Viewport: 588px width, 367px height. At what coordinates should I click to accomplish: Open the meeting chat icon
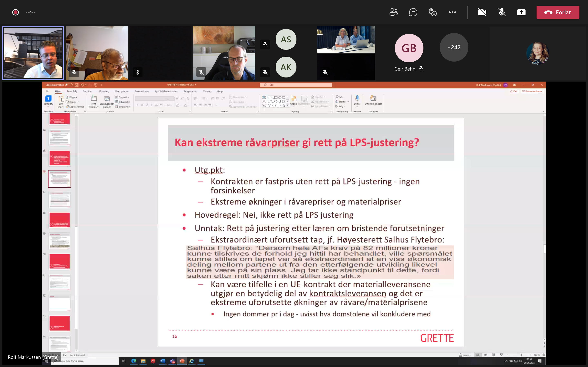coord(413,12)
